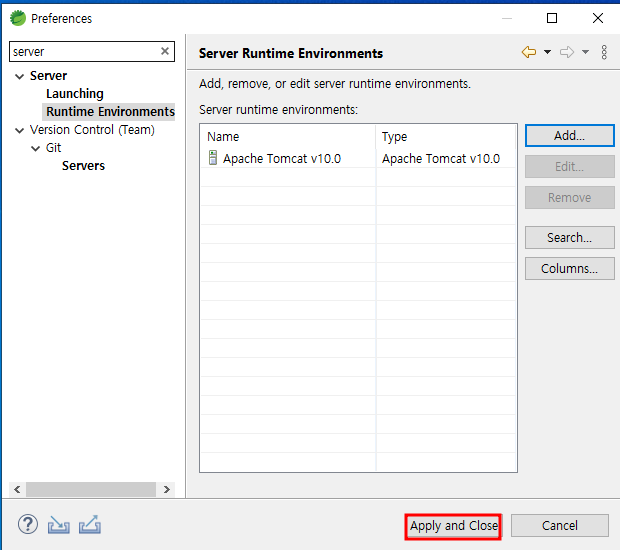The image size is (620, 550).
Task: Select Apache Tomcat v10.0 in Name column
Action: (282, 159)
